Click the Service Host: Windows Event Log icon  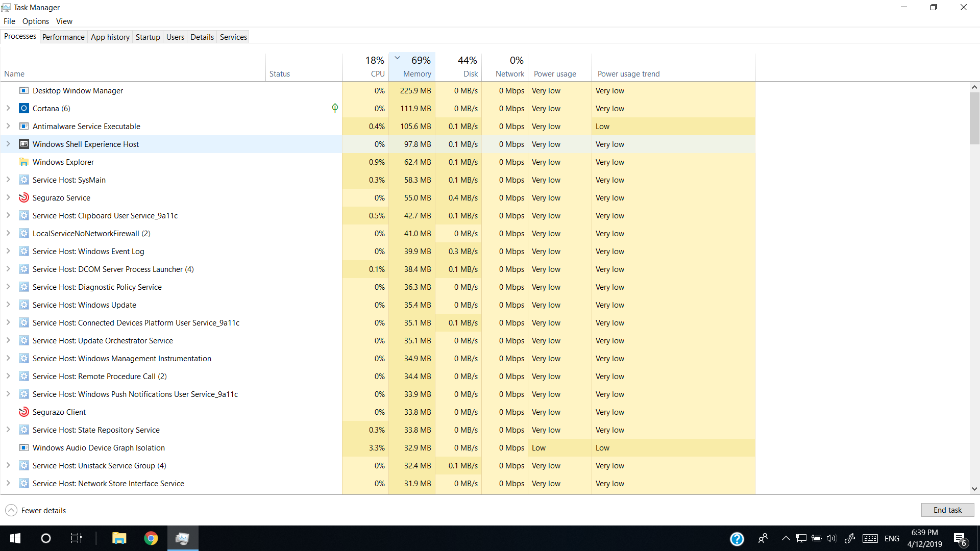pos(23,252)
